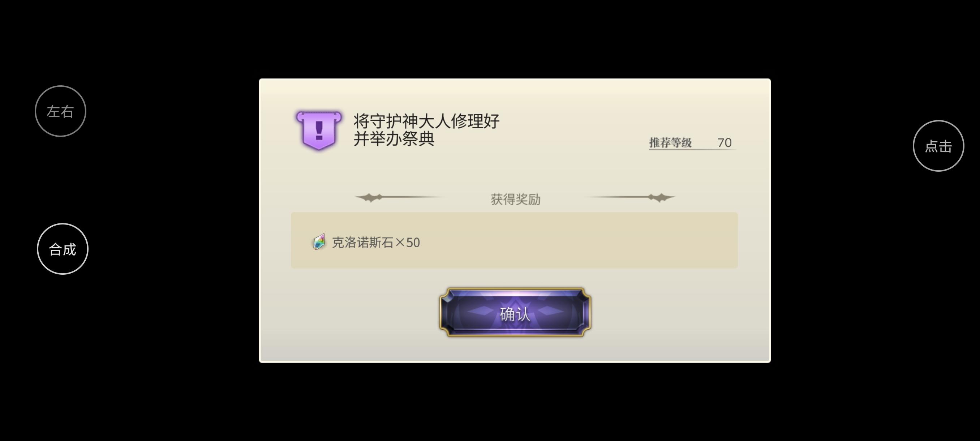The width and height of the screenshot is (980, 441).
Task: Select the quest title 将守护神大人修理好
Action: click(x=426, y=121)
